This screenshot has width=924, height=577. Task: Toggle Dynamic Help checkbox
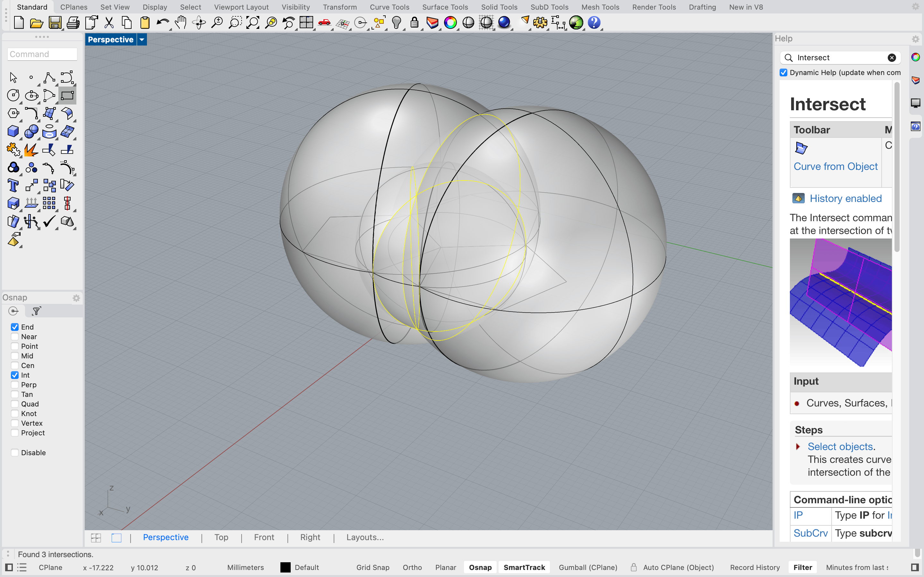[783, 72]
